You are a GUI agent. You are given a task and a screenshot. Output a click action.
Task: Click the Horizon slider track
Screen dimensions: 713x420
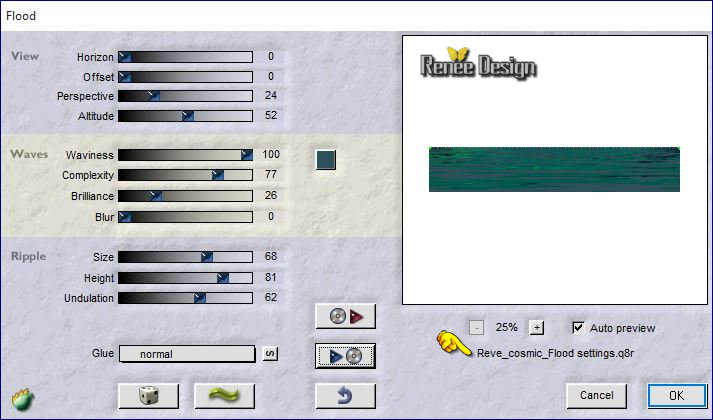coord(186,57)
